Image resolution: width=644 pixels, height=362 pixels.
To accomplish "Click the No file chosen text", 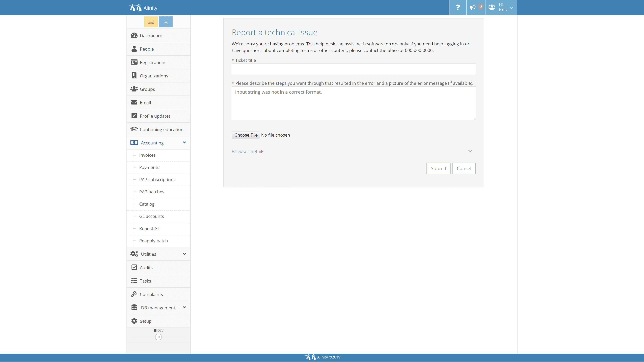I will click(x=276, y=135).
